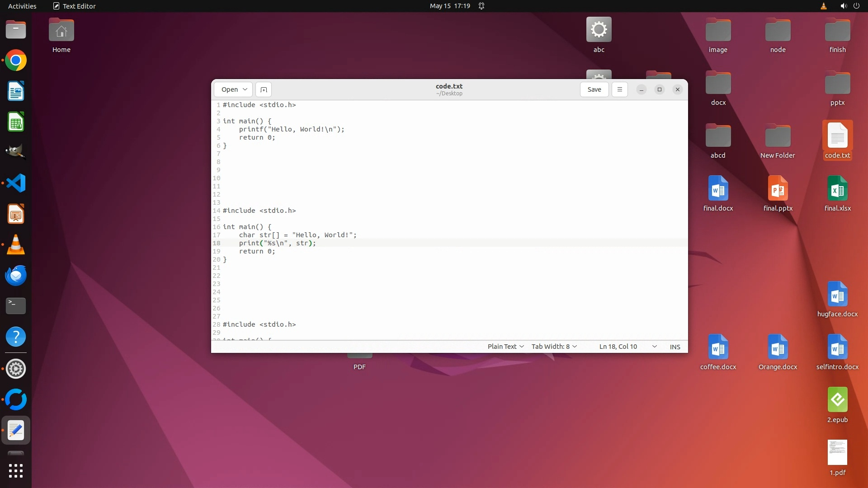Viewport: 868px width, 488px height.
Task: Open Terminal from the dock
Action: click(x=16, y=306)
